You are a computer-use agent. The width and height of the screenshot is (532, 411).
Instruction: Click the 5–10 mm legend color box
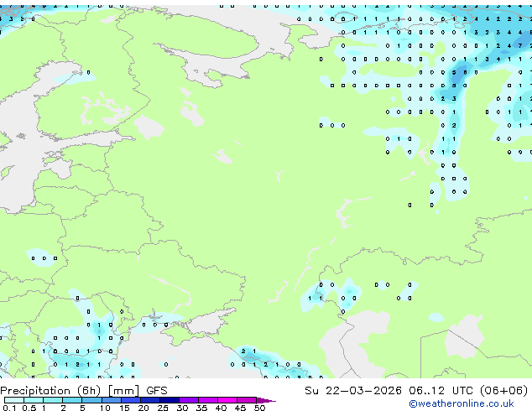[x=91, y=400]
